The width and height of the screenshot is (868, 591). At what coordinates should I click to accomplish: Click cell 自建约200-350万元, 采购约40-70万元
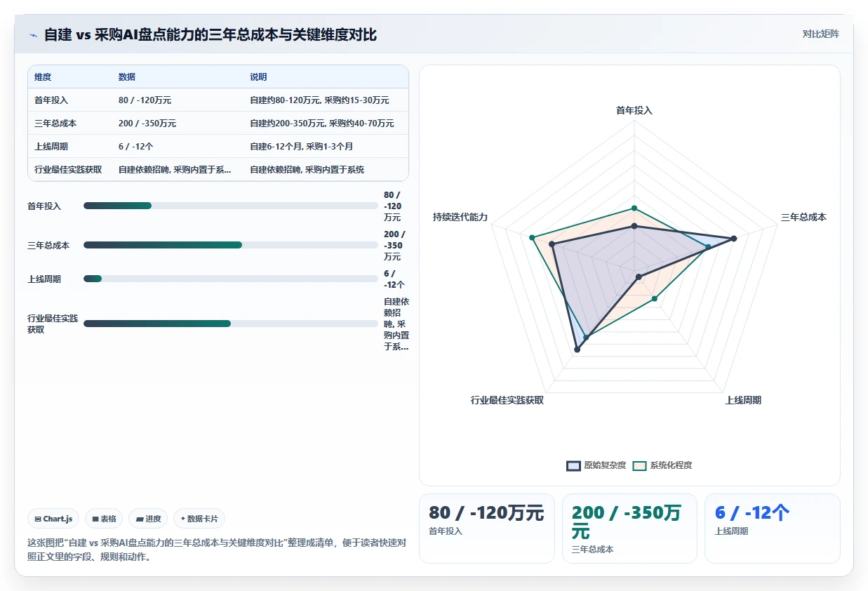point(322,124)
